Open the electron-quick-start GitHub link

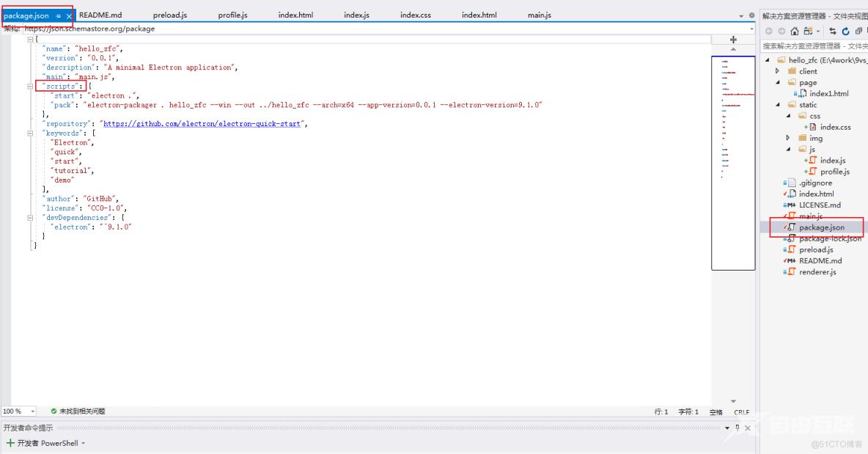click(x=202, y=124)
